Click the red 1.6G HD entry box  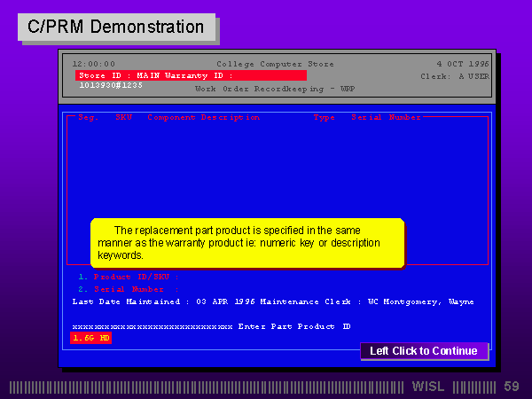coord(90,338)
